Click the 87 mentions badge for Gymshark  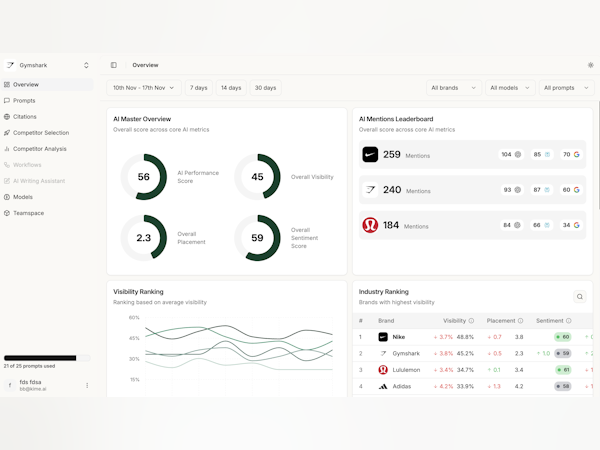[541, 190]
